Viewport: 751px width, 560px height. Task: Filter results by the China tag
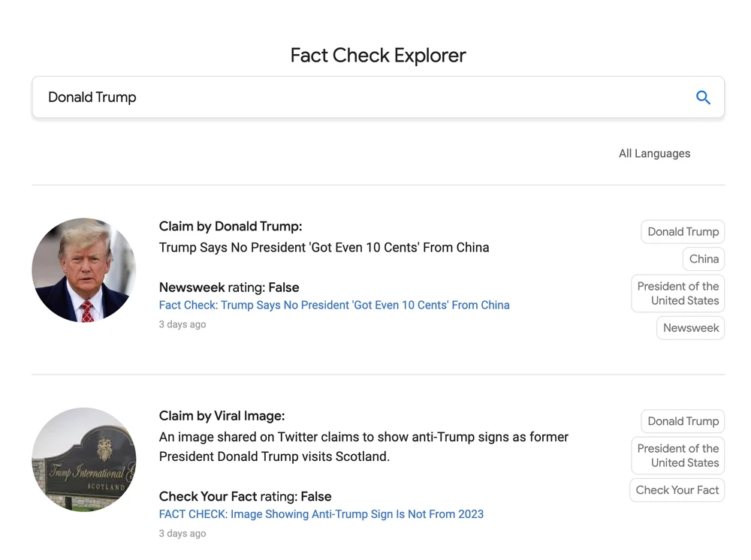(x=703, y=258)
